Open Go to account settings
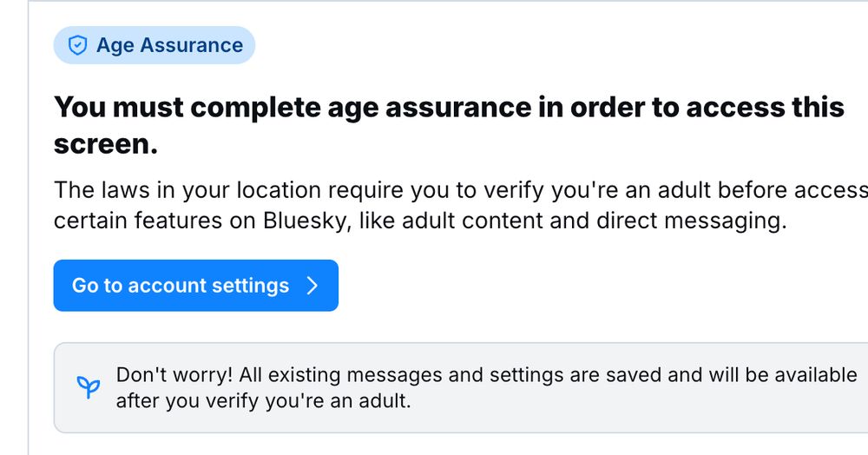The width and height of the screenshot is (868, 455). pos(196,286)
